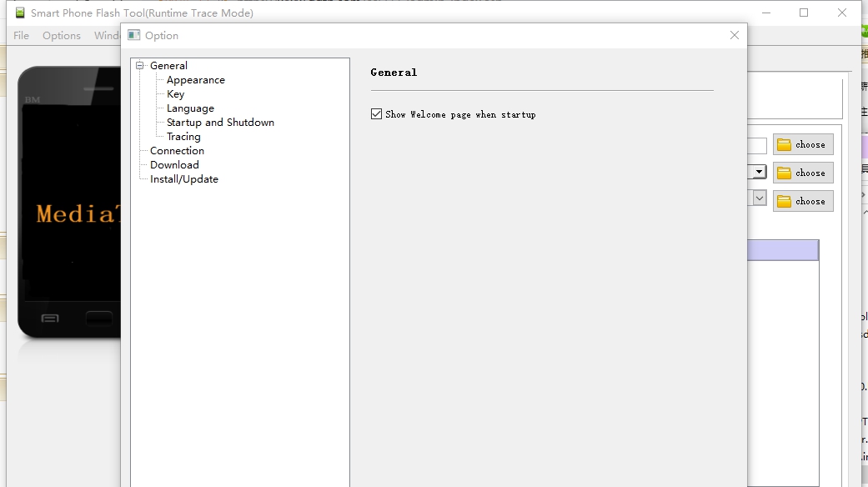Collapse the General tree node
The image size is (868, 487).
(x=140, y=66)
